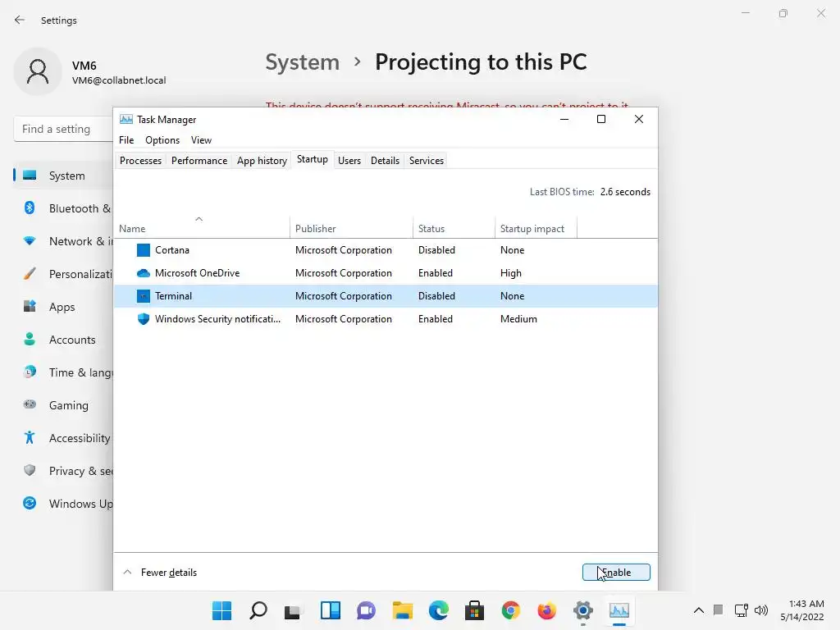
Task: Switch to the App history tab
Action: [x=262, y=161]
